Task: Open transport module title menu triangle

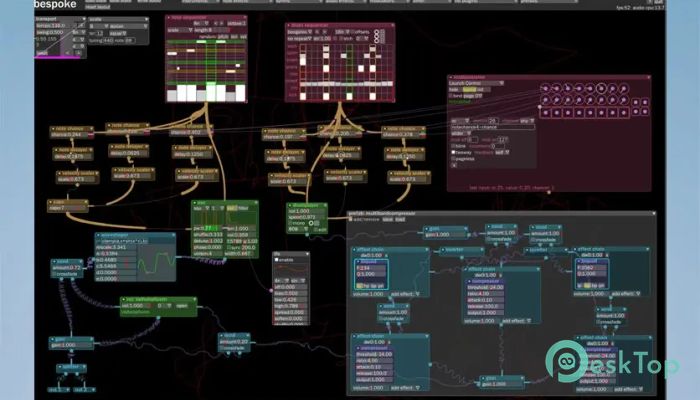Action: (x=83, y=19)
